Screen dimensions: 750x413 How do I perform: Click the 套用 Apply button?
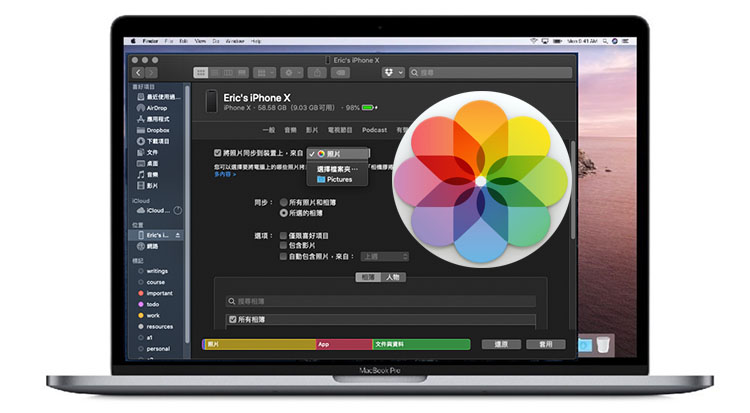click(x=546, y=344)
